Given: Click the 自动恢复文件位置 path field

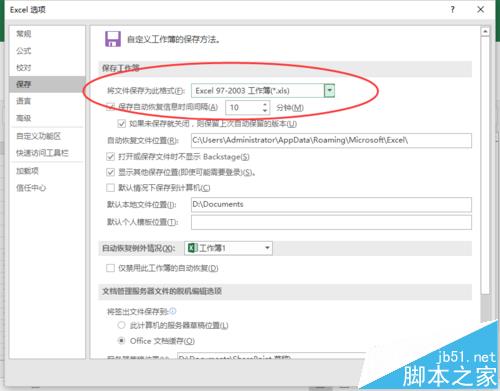Looking at the screenshot, I should 331,140.
